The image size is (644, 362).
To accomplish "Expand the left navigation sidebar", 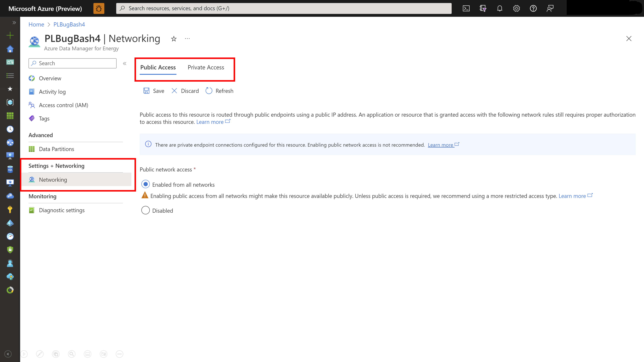I will click(x=14, y=23).
